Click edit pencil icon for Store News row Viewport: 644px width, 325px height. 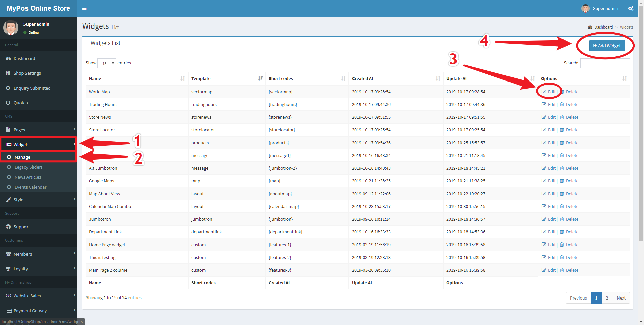[x=544, y=117]
